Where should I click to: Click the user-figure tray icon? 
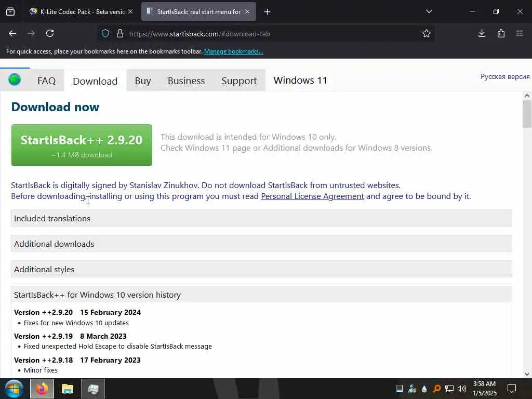(x=412, y=389)
